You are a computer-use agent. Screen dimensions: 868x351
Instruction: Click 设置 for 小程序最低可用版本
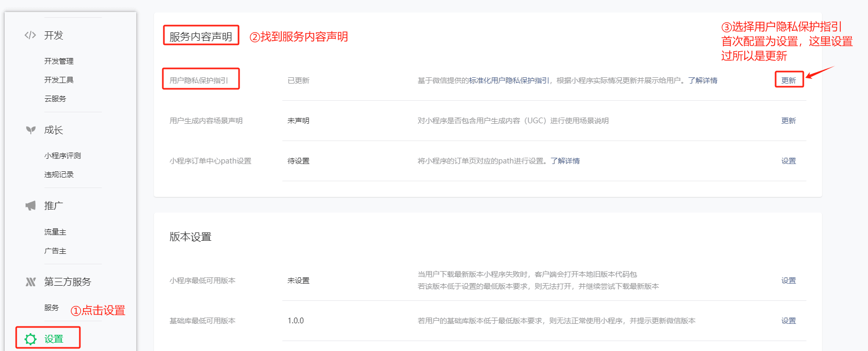click(x=788, y=280)
